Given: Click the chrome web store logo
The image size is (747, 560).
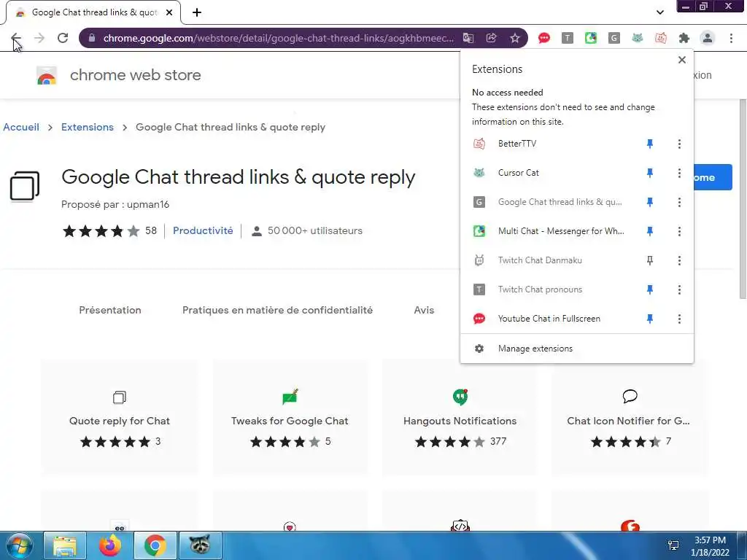Looking at the screenshot, I should coord(47,75).
